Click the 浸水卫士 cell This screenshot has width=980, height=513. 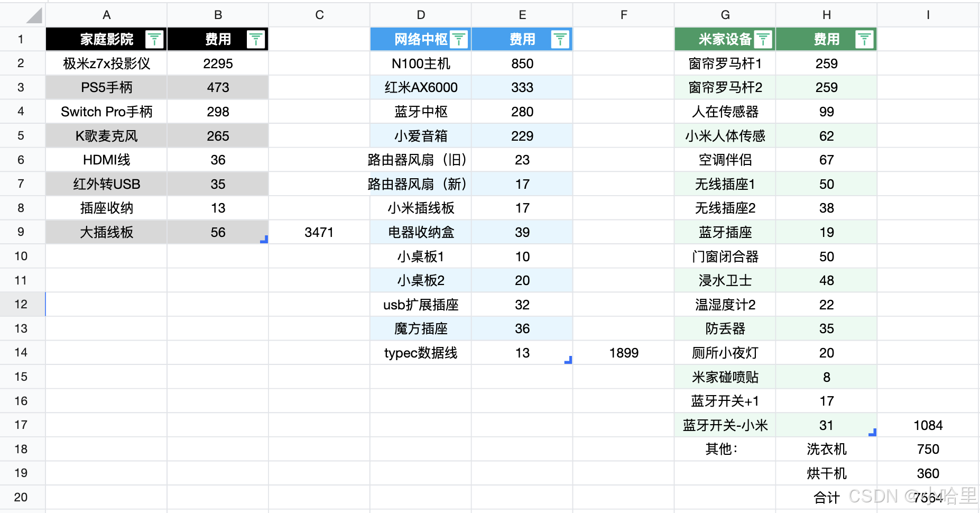725,280
